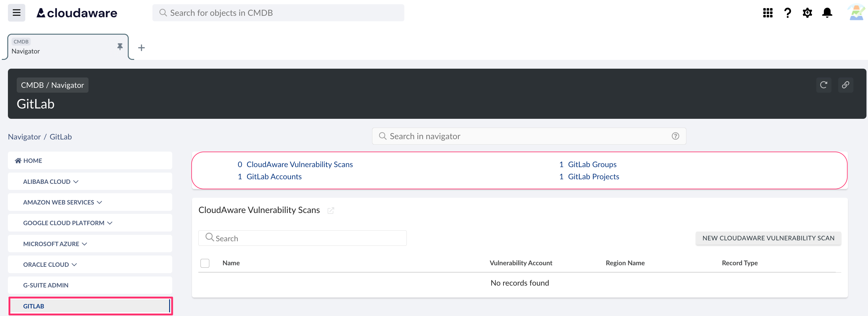Focus the Search for objects in CMDB field
868x316 pixels.
278,13
